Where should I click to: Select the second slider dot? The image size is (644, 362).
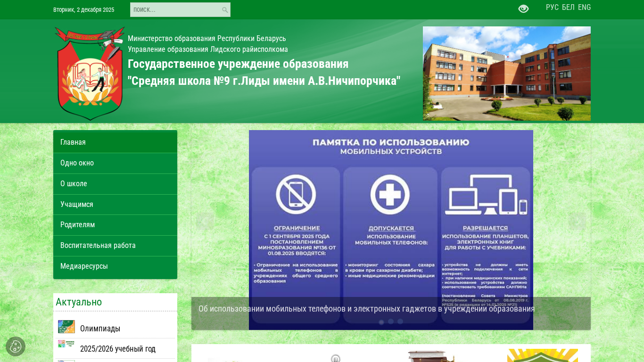point(391,321)
